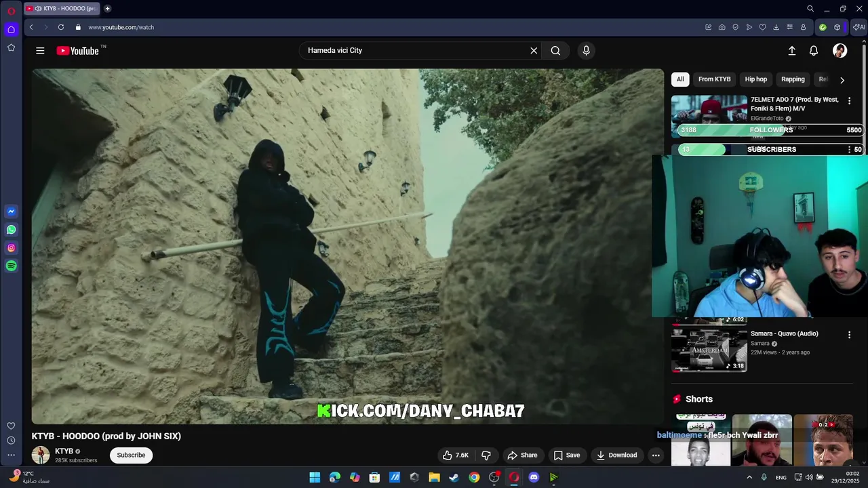Open options for 7ELMET ADO 7 video
The height and width of the screenshot is (488, 868).
[849, 101]
